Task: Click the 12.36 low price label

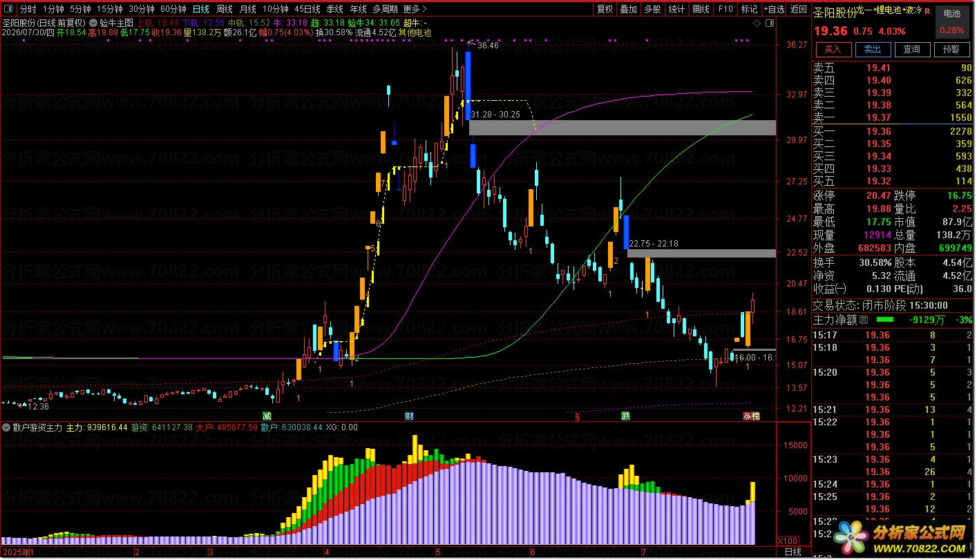Action: point(38,407)
